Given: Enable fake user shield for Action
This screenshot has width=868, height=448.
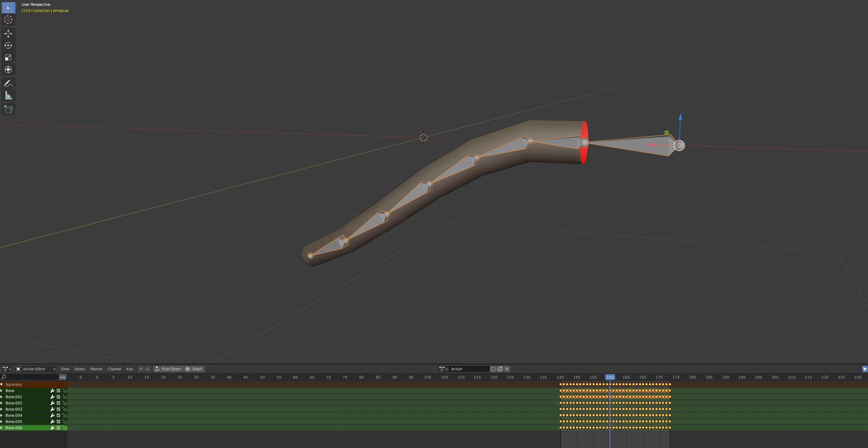Looking at the screenshot, I should (x=493, y=369).
